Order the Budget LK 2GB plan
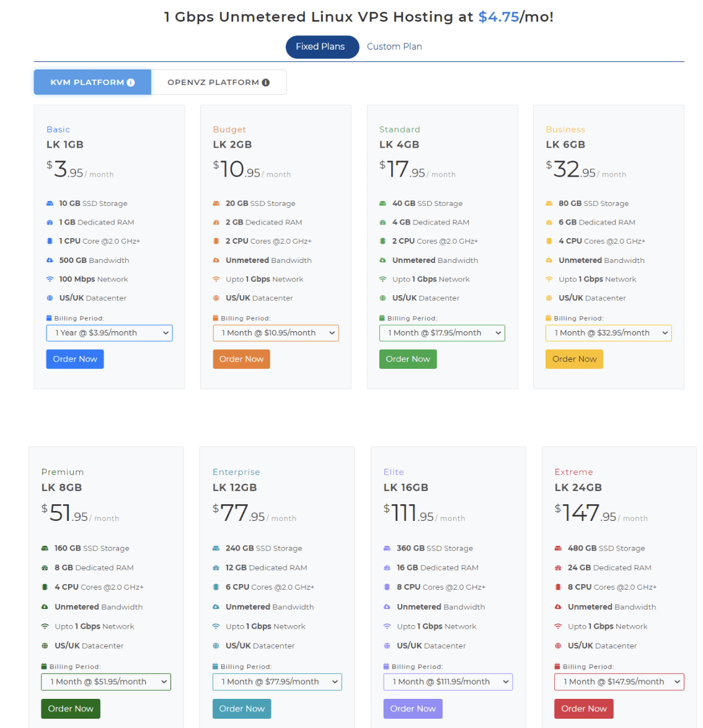Screen dimensions: 703x728 pyautogui.click(x=241, y=359)
